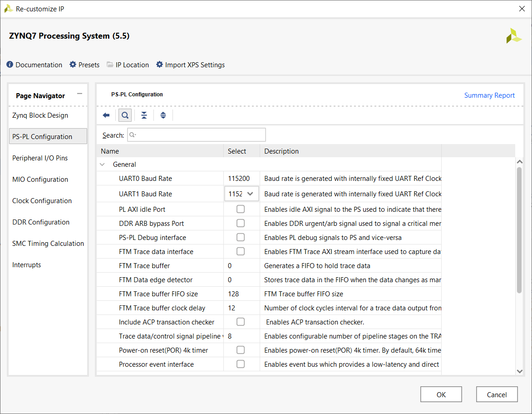Enable DDR ARB bypass Port checkbox
The height and width of the screenshot is (414, 532).
241,223
